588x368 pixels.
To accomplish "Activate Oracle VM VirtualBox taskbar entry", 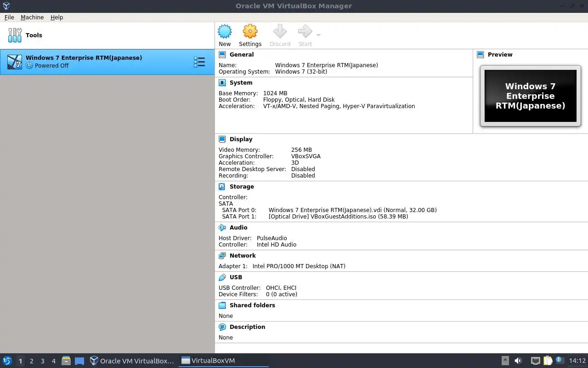I will (x=132, y=361).
